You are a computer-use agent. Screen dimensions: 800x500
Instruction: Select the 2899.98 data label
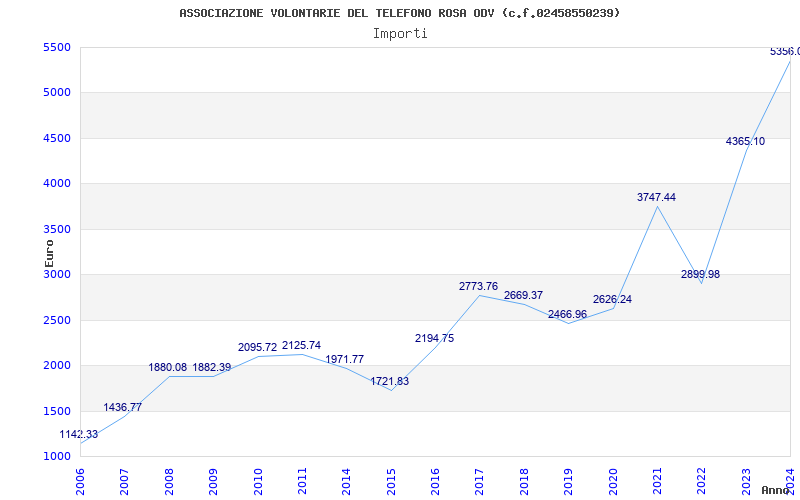tap(701, 274)
